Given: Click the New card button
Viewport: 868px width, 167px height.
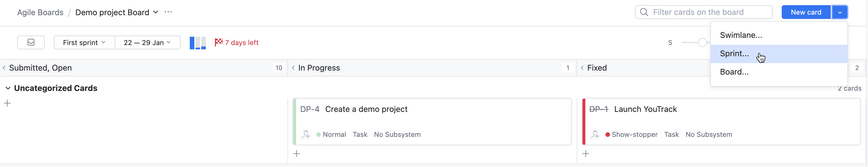Looking at the screenshot, I should (x=806, y=13).
